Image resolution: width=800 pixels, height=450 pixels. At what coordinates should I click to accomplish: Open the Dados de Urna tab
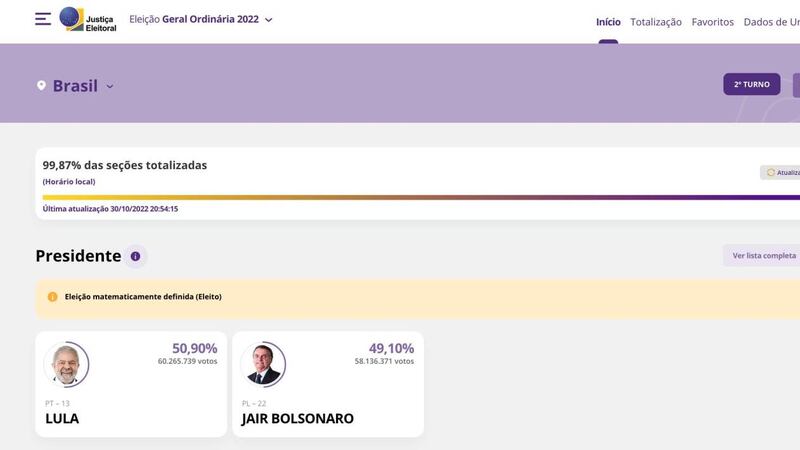pyautogui.click(x=771, y=22)
